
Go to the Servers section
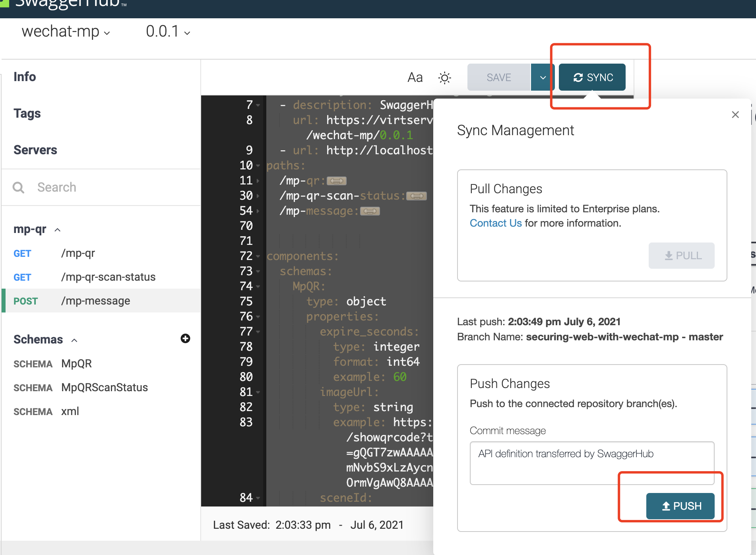point(35,150)
